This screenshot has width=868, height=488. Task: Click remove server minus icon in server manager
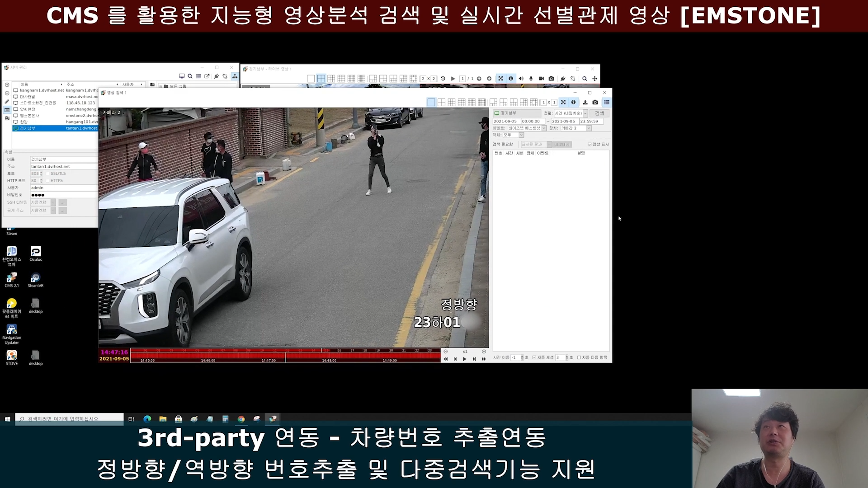pos(7,93)
